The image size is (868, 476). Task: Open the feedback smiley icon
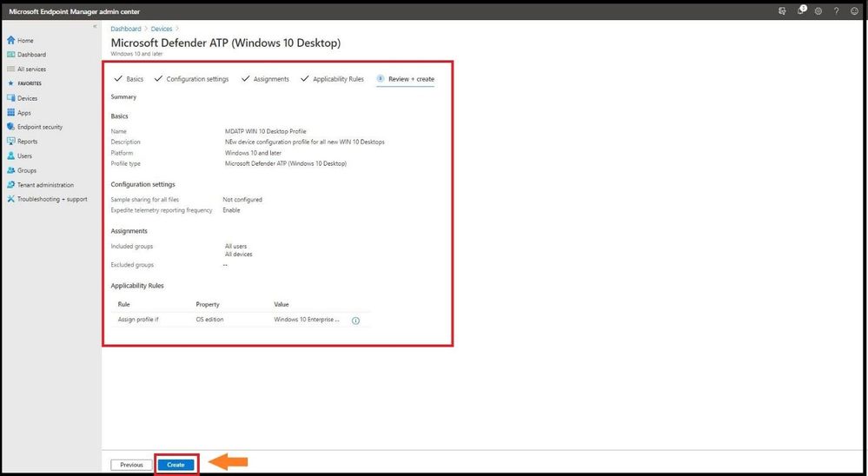coord(854,11)
